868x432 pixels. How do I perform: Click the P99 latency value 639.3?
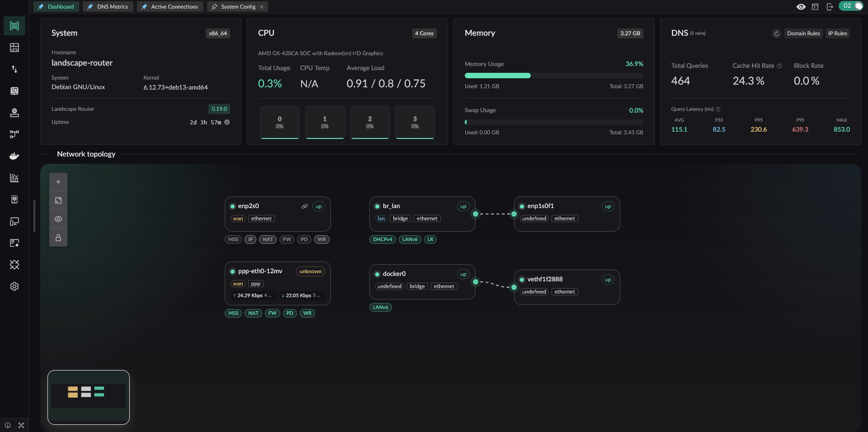[800, 129]
